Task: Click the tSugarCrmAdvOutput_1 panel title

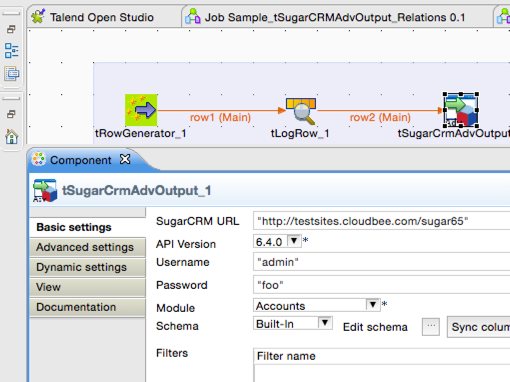Action: coord(137,191)
